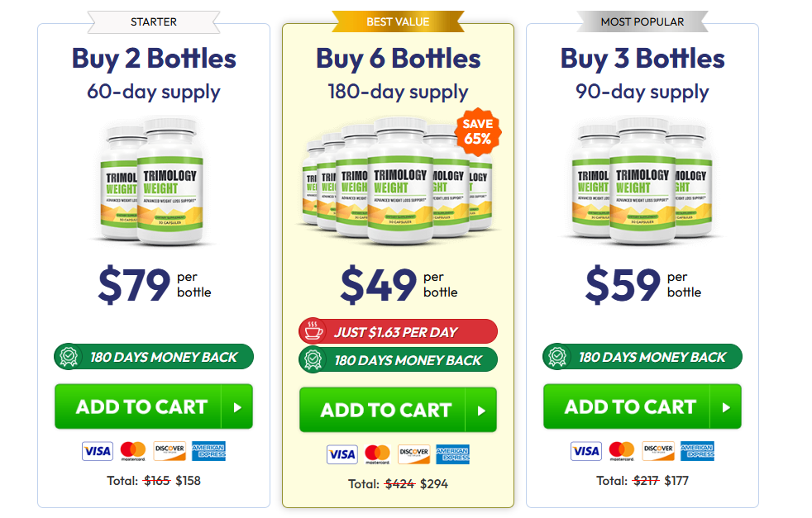This screenshot has width=812, height=518.
Task: Add the 2 Bottles package to cart
Action: [154, 406]
